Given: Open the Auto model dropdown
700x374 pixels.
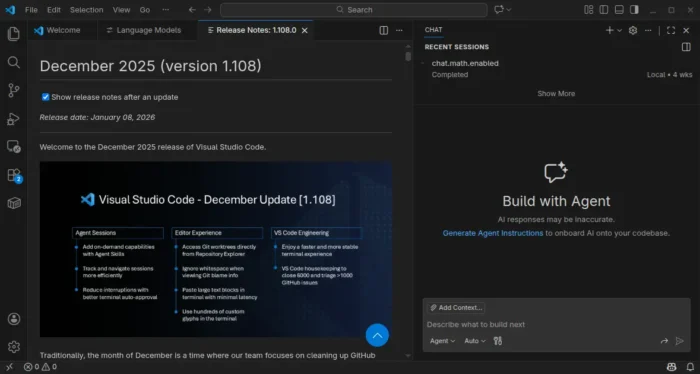Looking at the screenshot, I should coord(475,341).
